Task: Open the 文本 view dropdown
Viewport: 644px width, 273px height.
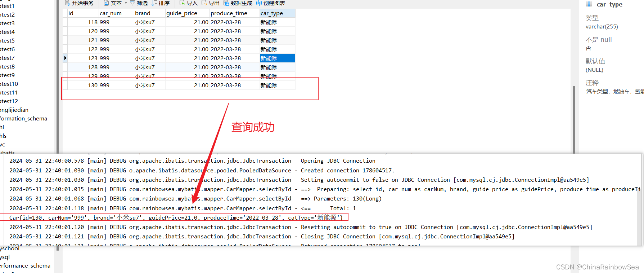Action: pyautogui.click(x=115, y=3)
